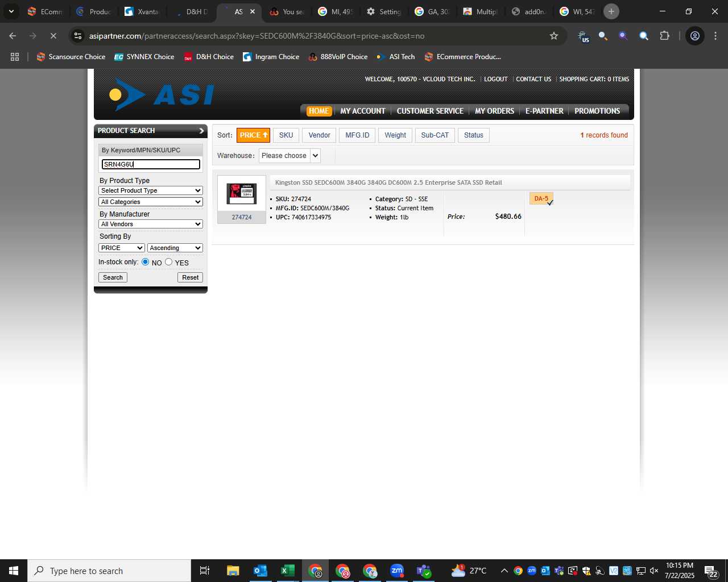Expand the Product Search panel arrow

pyautogui.click(x=201, y=131)
